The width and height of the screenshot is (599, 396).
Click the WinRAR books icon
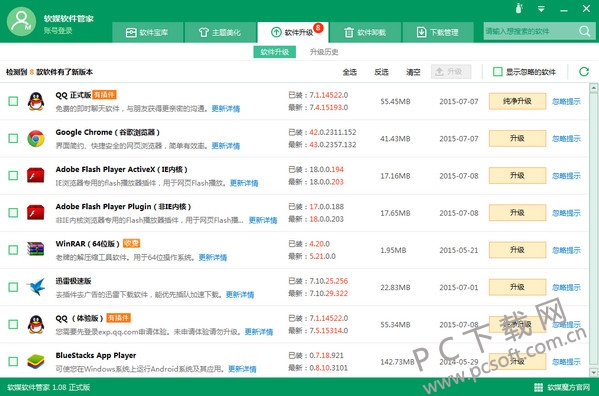(x=36, y=249)
